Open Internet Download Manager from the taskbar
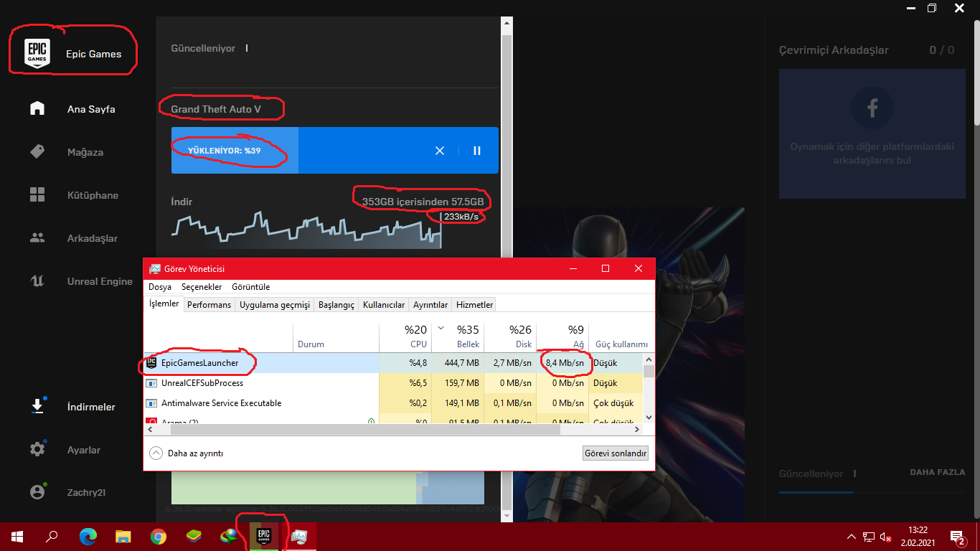This screenshot has height=551, width=980. pos(229,537)
